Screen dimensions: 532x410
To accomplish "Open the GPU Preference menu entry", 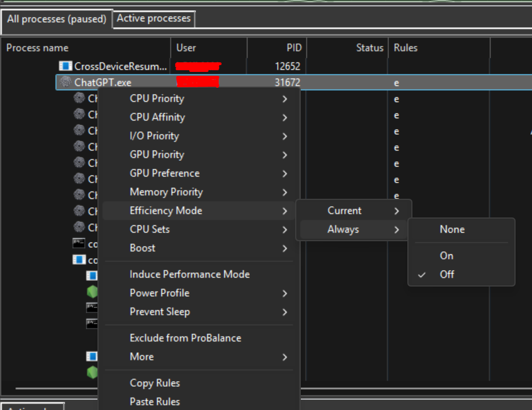I will pos(199,173).
